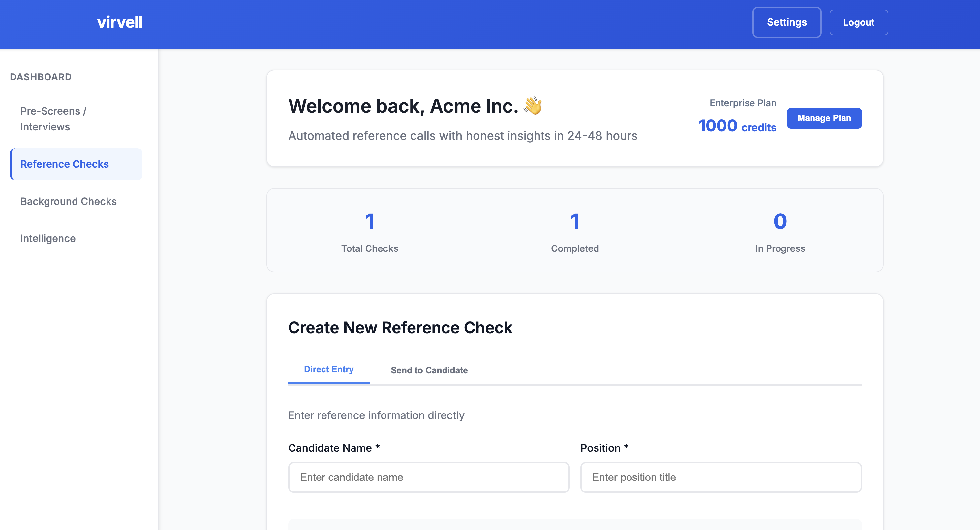Image resolution: width=980 pixels, height=530 pixels.
Task: Open the Intelligence section
Action: pyautogui.click(x=48, y=238)
